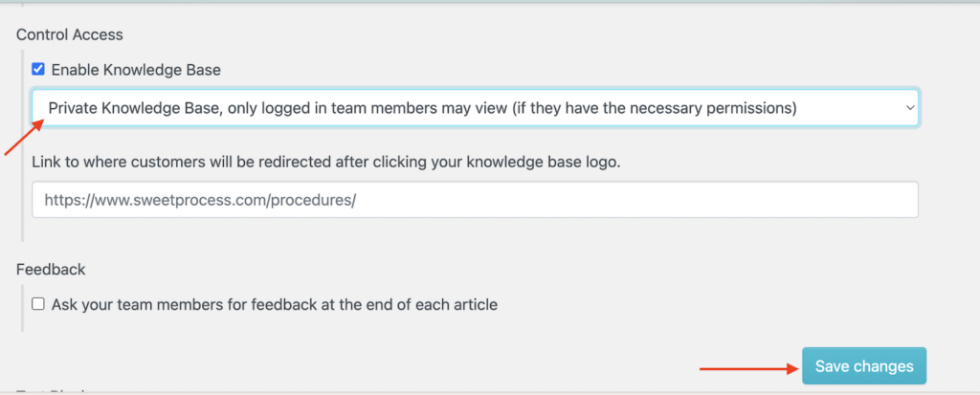Uncheck the Enable Knowledge Base checkbox

tap(38, 70)
